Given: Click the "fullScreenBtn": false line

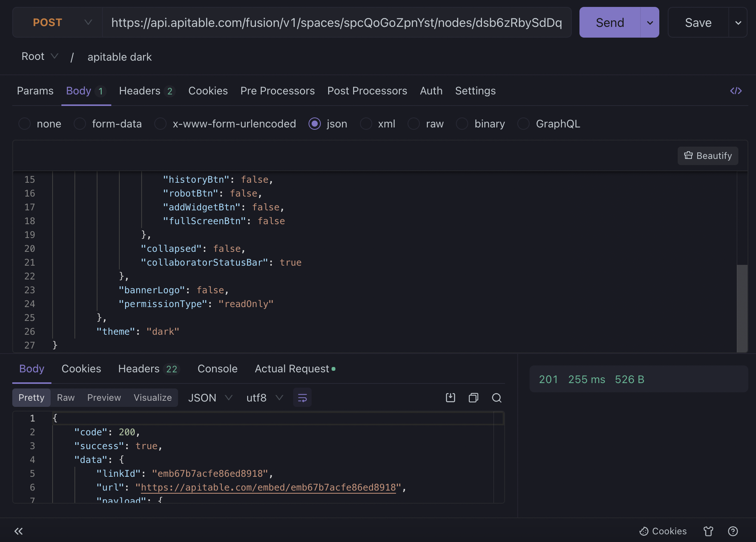Looking at the screenshot, I should point(224,221).
